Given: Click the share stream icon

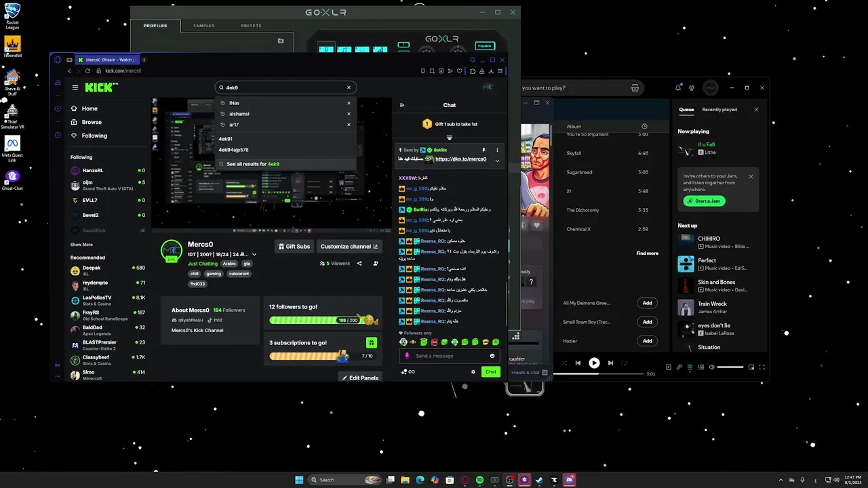Looking at the screenshot, I should (359, 263).
